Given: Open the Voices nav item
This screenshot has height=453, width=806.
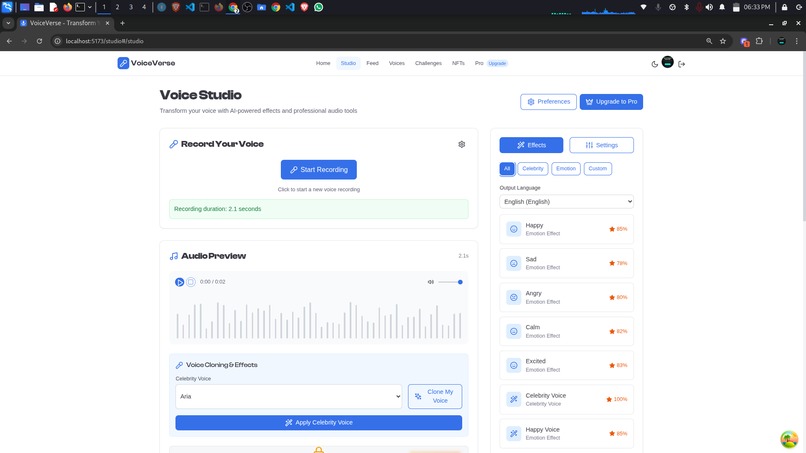Looking at the screenshot, I should 396,63.
